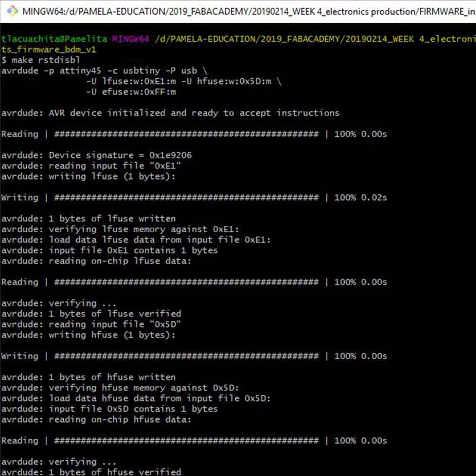Click '1 bytes of lfuse verified' line
This screenshot has width=476, height=476.
(91, 314)
